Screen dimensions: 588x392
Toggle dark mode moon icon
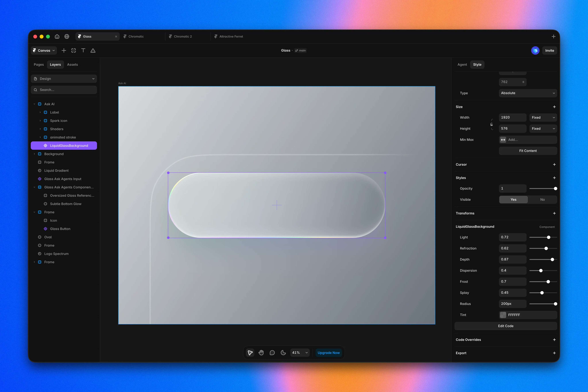[x=283, y=353]
